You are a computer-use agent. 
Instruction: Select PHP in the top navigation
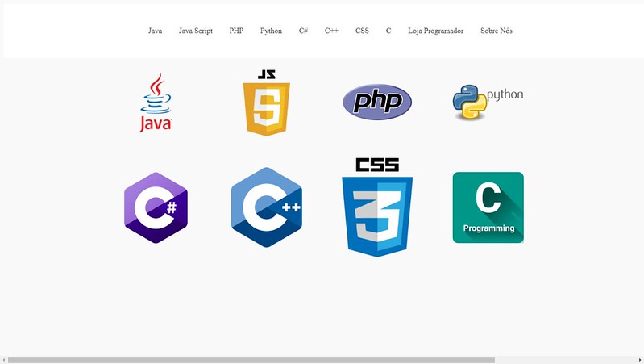click(x=236, y=31)
